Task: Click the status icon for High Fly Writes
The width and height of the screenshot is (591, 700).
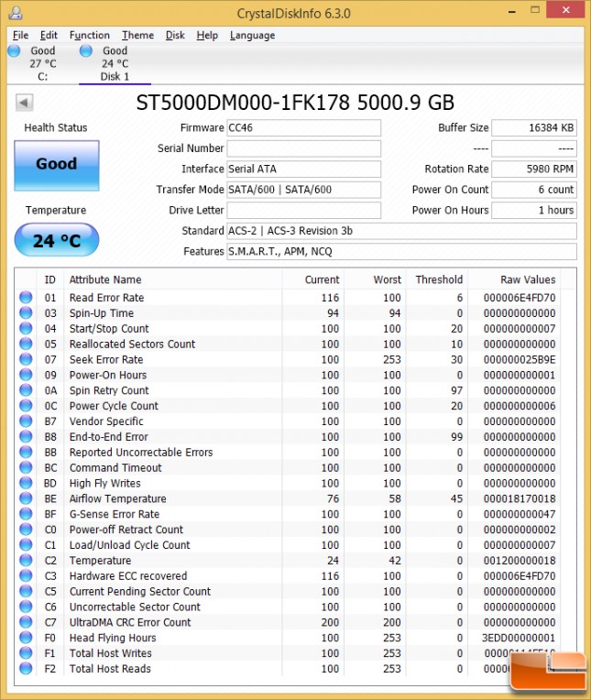Action: click(x=26, y=483)
